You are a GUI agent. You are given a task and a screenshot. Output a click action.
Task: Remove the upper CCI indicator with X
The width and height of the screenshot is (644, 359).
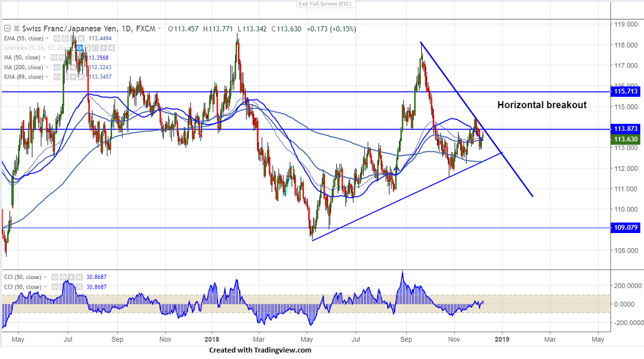[x=79, y=277]
